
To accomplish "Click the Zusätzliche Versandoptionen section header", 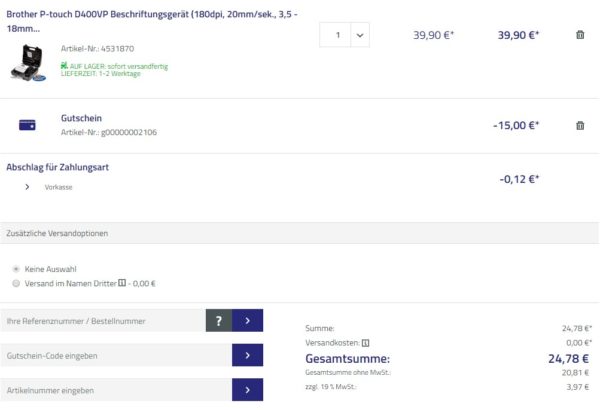I will click(x=58, y=233).
